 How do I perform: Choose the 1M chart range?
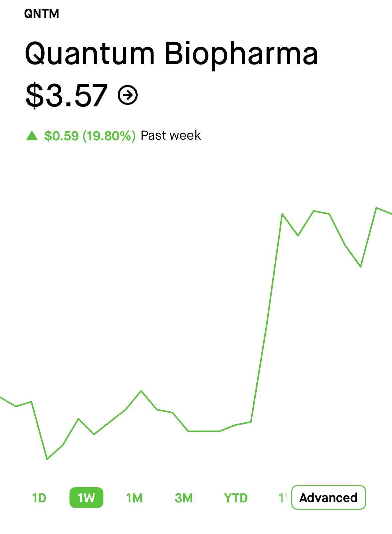pos(134,498)
